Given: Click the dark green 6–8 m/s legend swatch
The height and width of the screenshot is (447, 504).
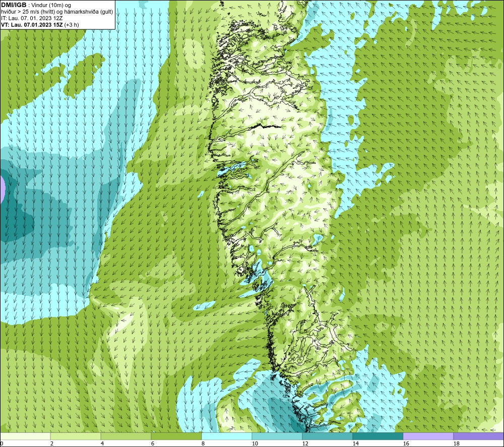Looking at the screenshot, I should click(x=176, y=436).
